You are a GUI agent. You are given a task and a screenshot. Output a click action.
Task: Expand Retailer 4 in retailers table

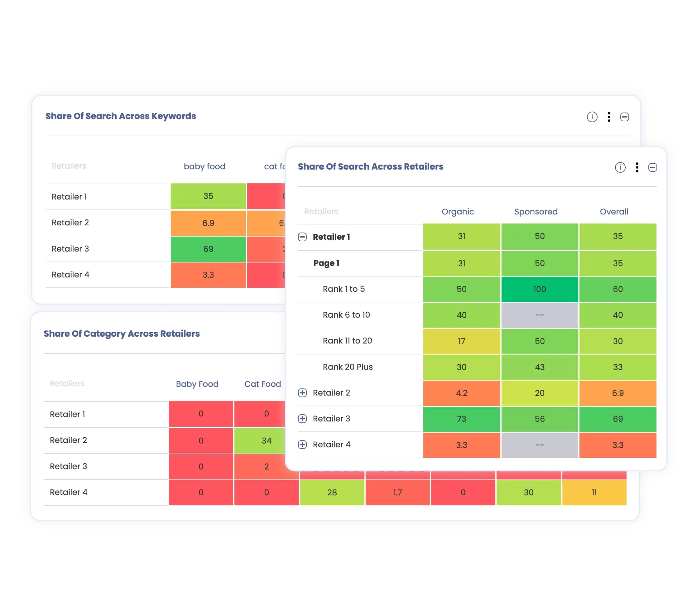tap(302, 445)
